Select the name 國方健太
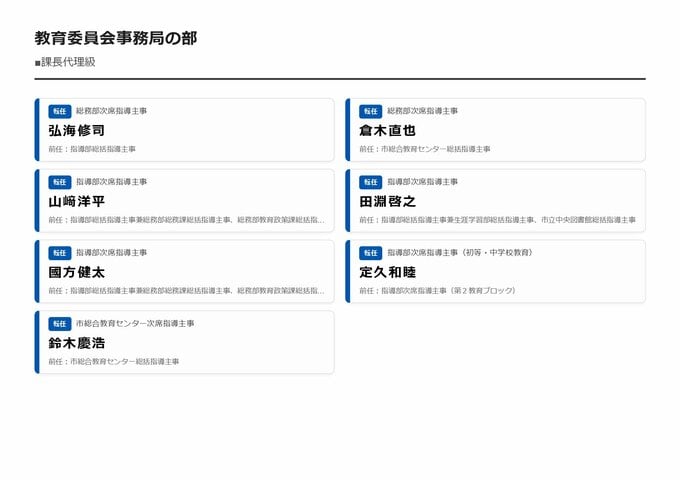680x480 pixels. (76, 272)
